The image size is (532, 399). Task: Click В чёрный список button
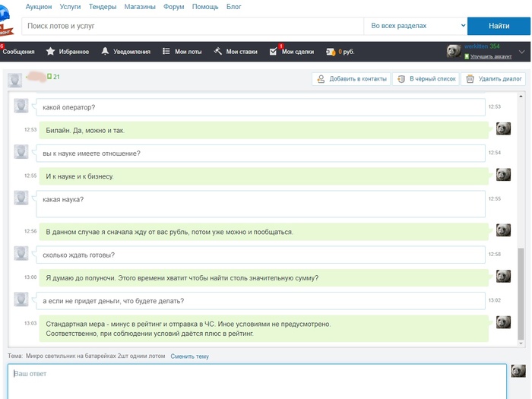pos(426,78)
